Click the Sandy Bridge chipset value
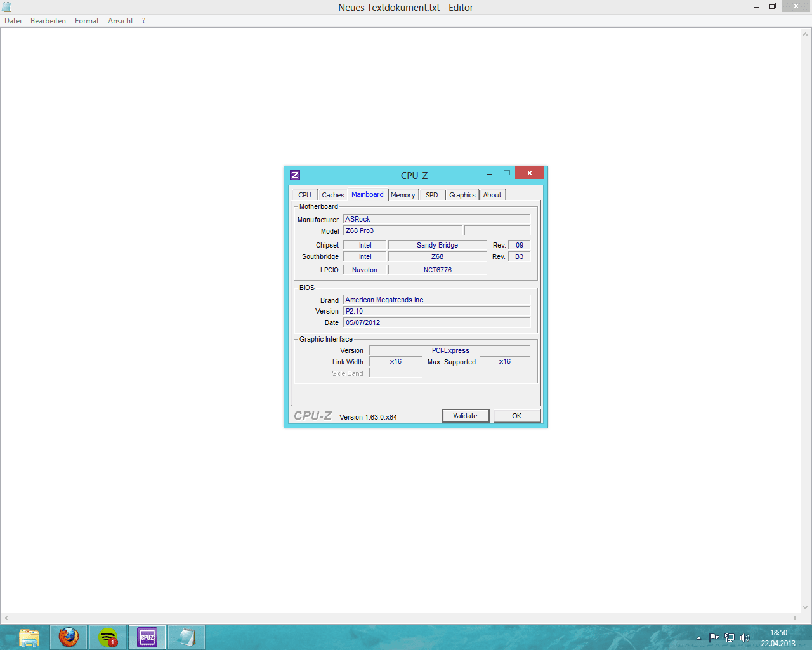This screenshot has width=812, height=650. pos(437,245)
